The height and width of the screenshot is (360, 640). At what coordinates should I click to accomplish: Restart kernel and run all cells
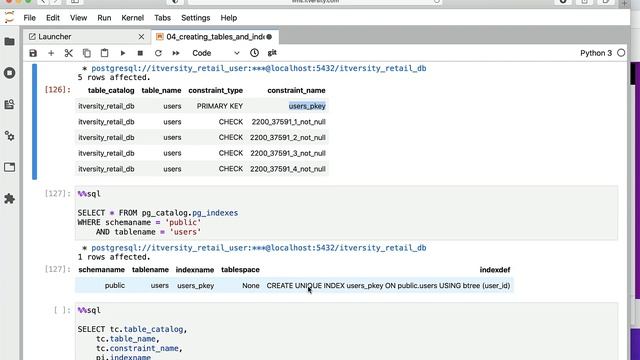click(176, 53)
